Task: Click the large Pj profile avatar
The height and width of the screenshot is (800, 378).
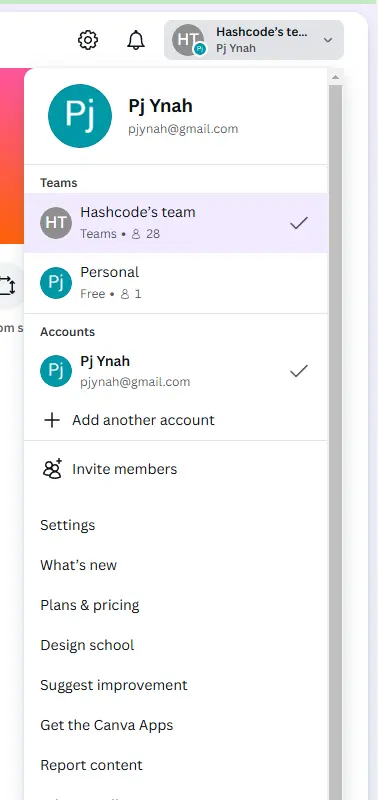Action: pyautogui.click(x=80, y=116)
